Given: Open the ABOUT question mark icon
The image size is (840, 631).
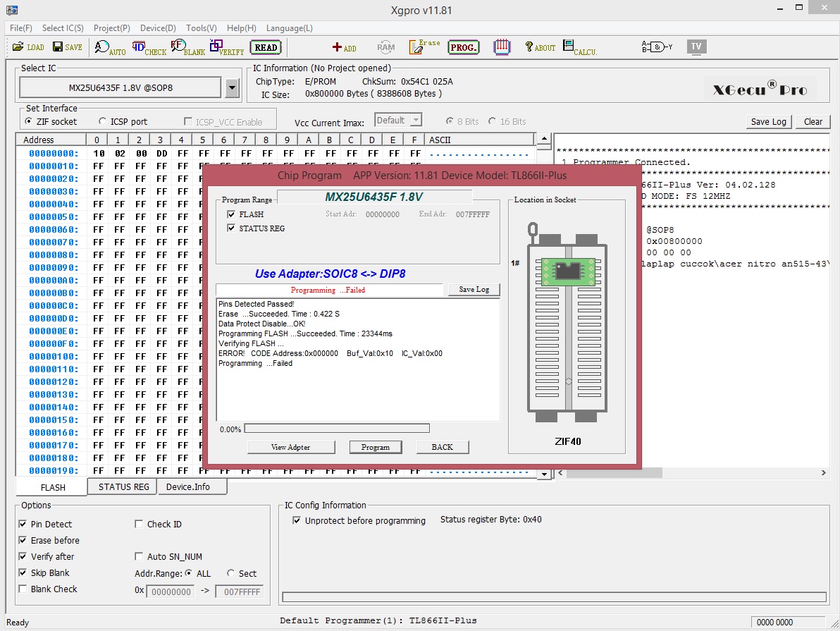Looking at the screenshot, I should click(x=540, y=48).
